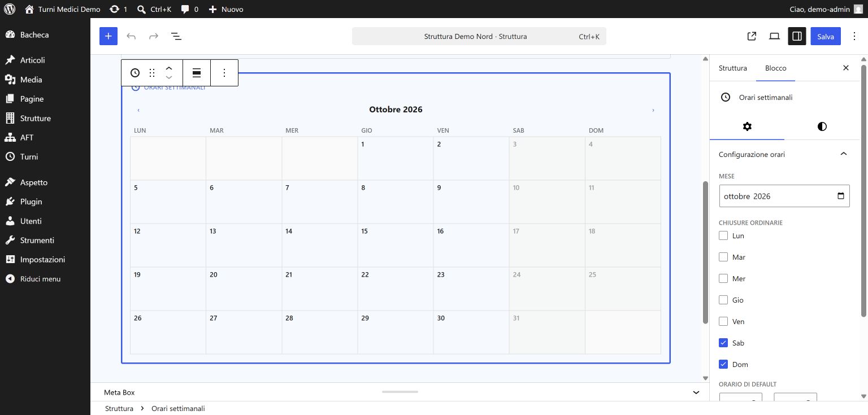
Task: Toggle the settings sidebar panel icon
Action: [x=797, y=36]
